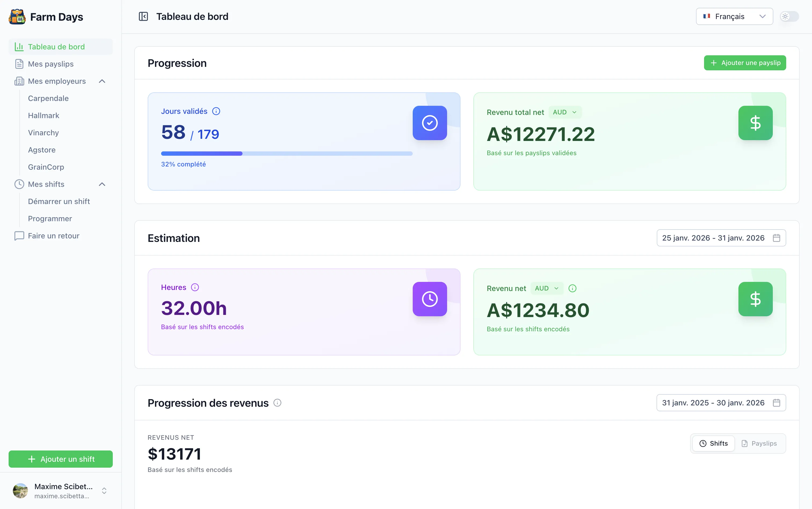The height and width of the screenshot is (509, 812).
Task: Click the purple clock icon tile
Action: point(430,299)
